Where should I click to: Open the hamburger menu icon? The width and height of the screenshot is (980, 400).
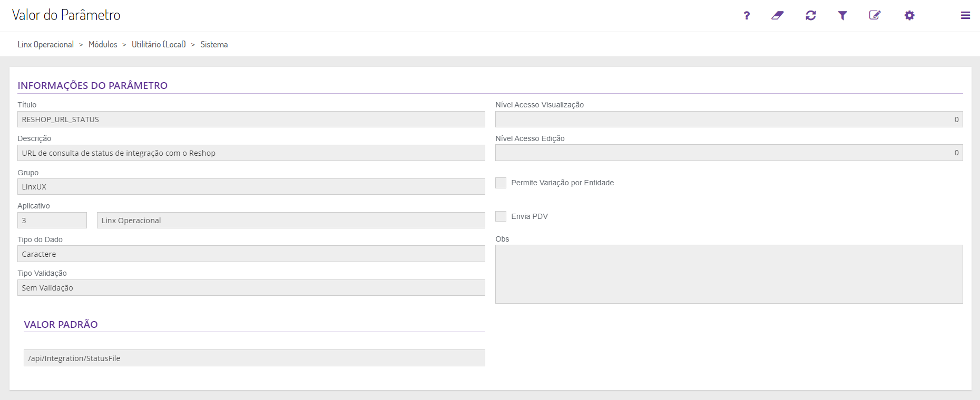click(965, 15)
